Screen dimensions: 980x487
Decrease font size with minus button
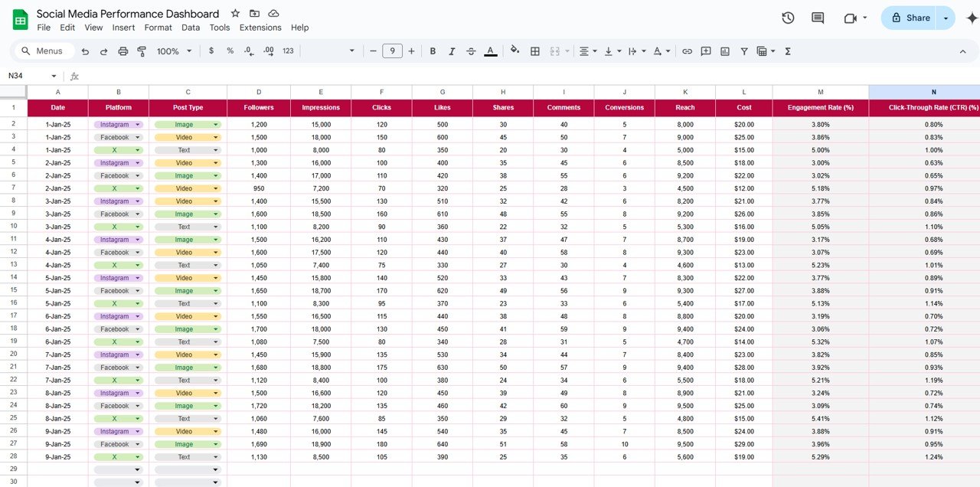point(373,51)
